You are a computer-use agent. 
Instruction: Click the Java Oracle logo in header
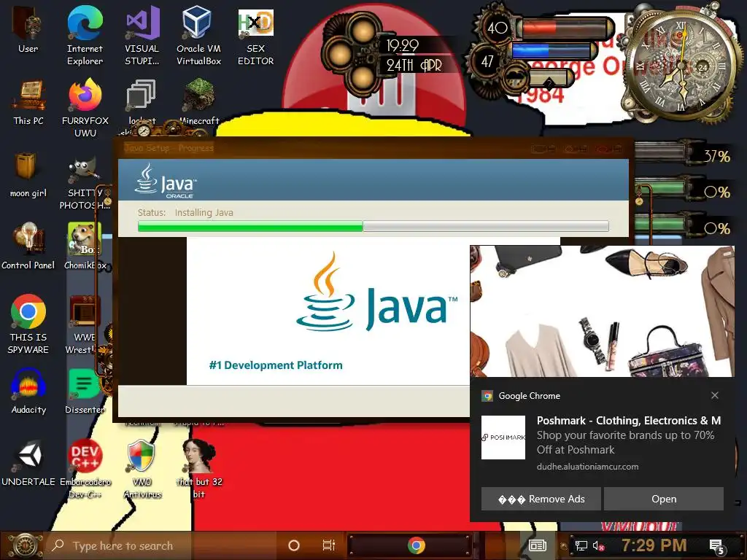(x=166, y=181)
